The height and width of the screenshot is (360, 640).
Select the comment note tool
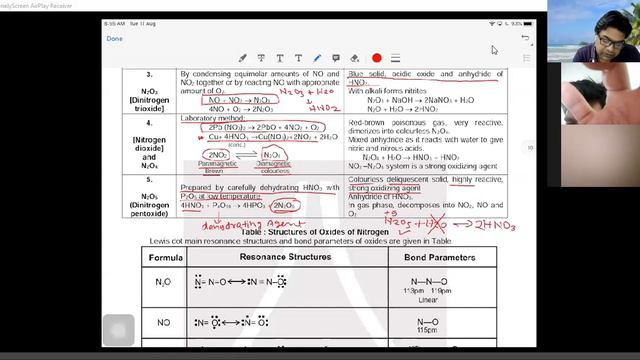point(336,58)
